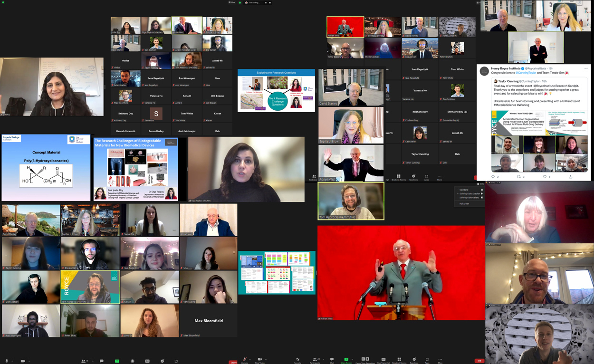594x364 pixels.
Task: Open the @CunningTaylor mention link
Action: (x=526, y=73)
